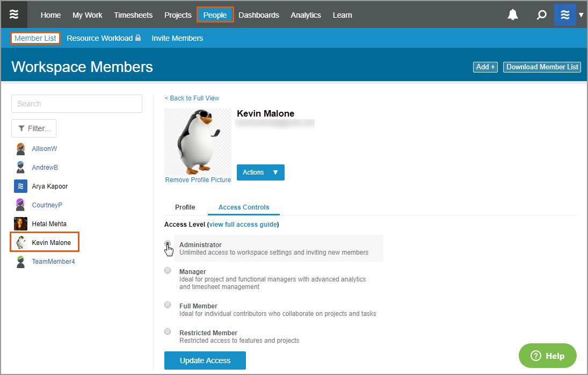588x375 pixels.
Task: Open the Timesheets menu
Action: 133,15
